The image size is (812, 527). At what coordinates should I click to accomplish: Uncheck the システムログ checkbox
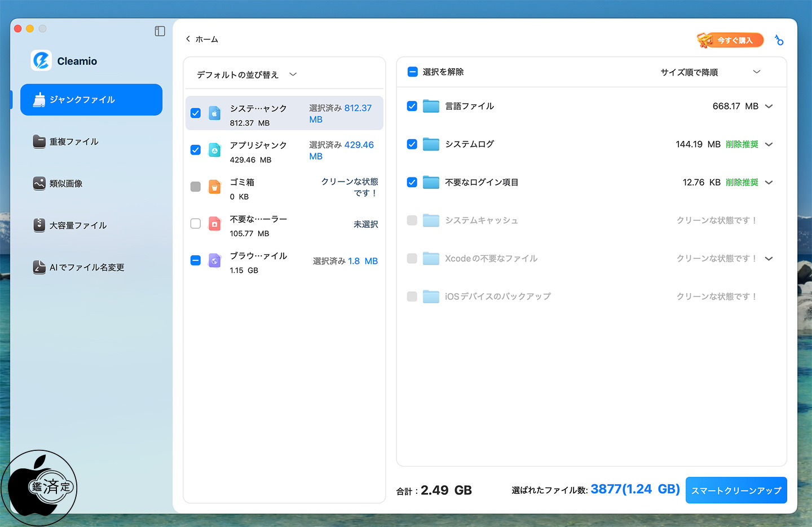[x=412, y=144]
